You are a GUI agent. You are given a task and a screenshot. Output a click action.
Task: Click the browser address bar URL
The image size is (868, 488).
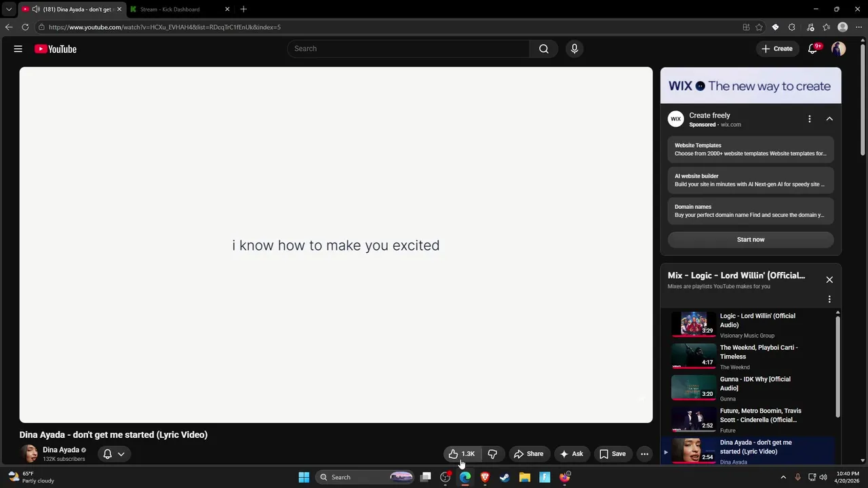[x=165, y=27]
